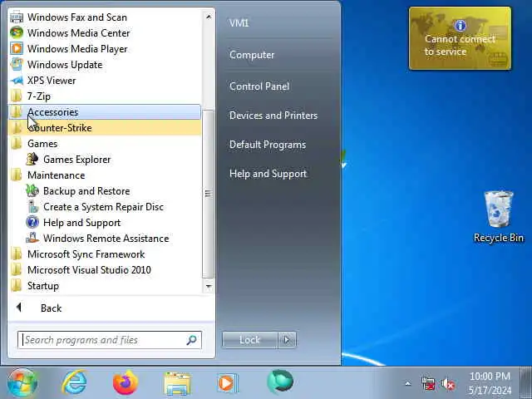
Task: Click the Start orb button
Action: pos(22,382)
